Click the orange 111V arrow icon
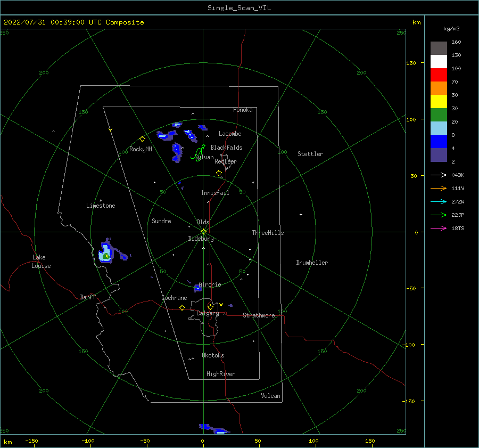This screenshot has height=448, width=479. [439, 189]
